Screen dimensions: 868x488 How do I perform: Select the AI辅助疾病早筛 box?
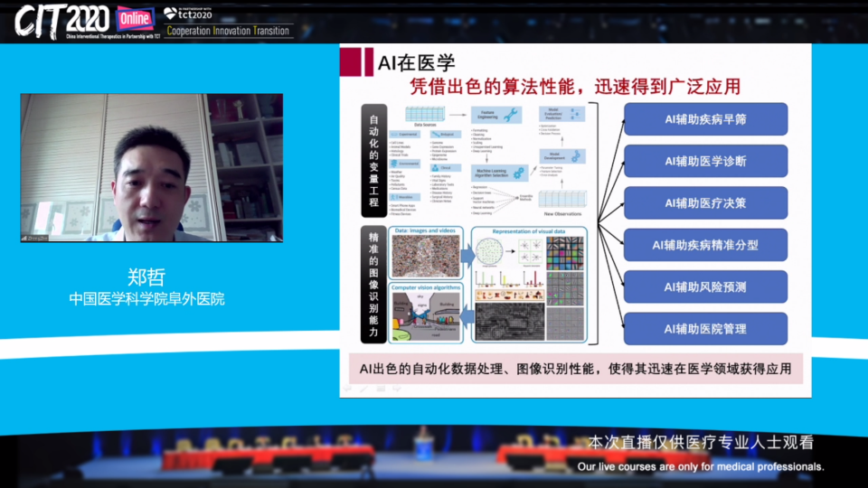705,119
